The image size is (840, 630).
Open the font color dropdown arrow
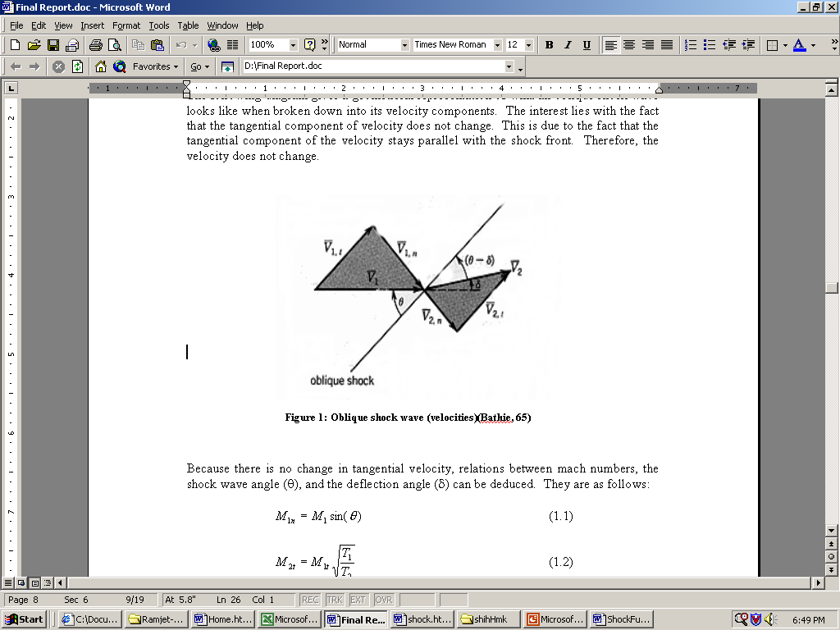click(x=813, y=45)
